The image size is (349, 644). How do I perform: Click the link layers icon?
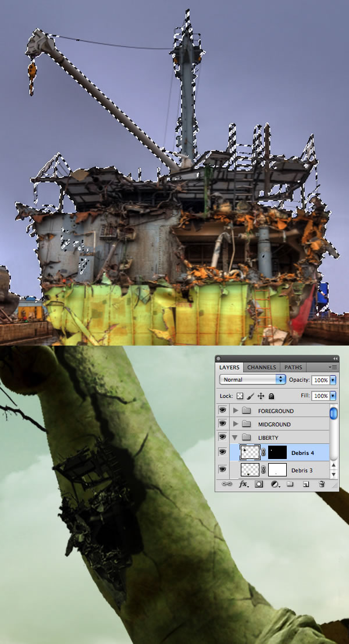pyautogui.click(x=227, y=484)
